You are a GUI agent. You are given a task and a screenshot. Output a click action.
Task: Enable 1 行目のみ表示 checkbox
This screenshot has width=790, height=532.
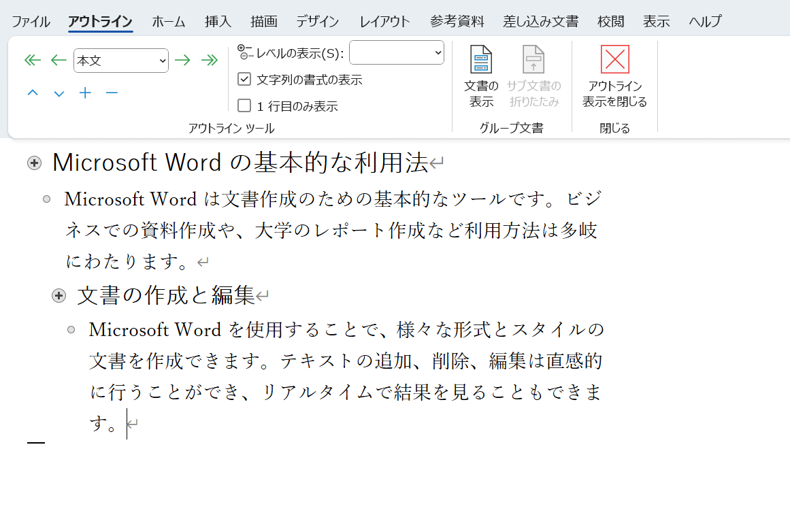click(x=244, y=105)
